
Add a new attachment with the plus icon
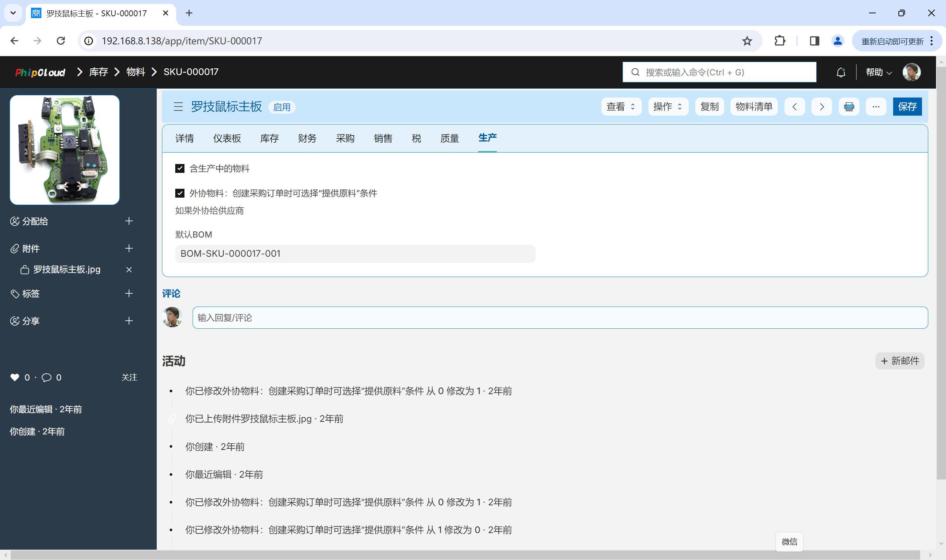(129, 248)
